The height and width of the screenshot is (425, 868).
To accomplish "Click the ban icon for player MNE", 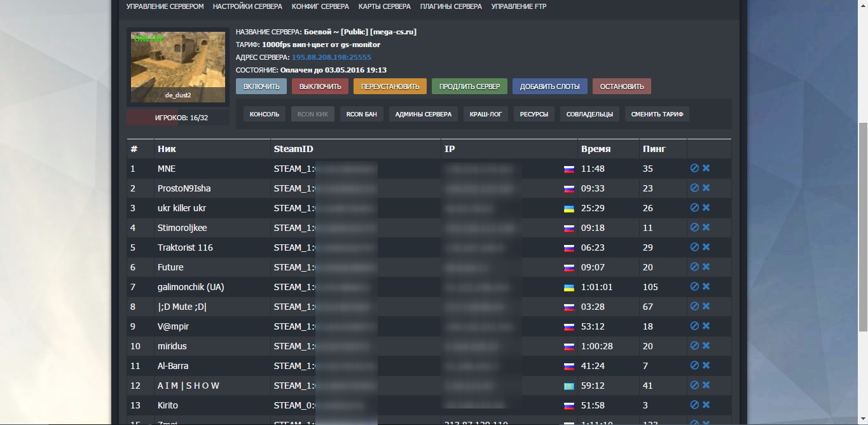I will (694, 168).
